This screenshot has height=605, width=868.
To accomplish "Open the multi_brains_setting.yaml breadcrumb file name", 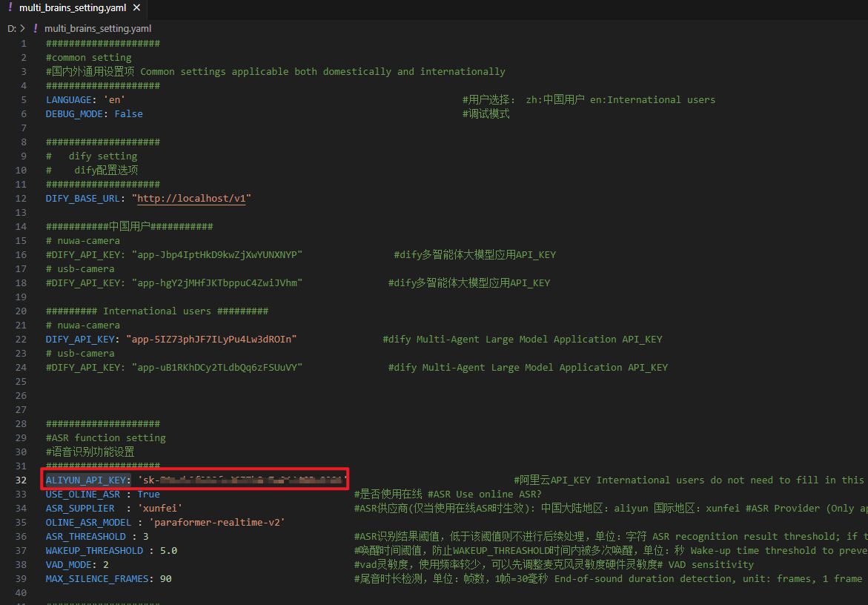I will coord(97,28).
